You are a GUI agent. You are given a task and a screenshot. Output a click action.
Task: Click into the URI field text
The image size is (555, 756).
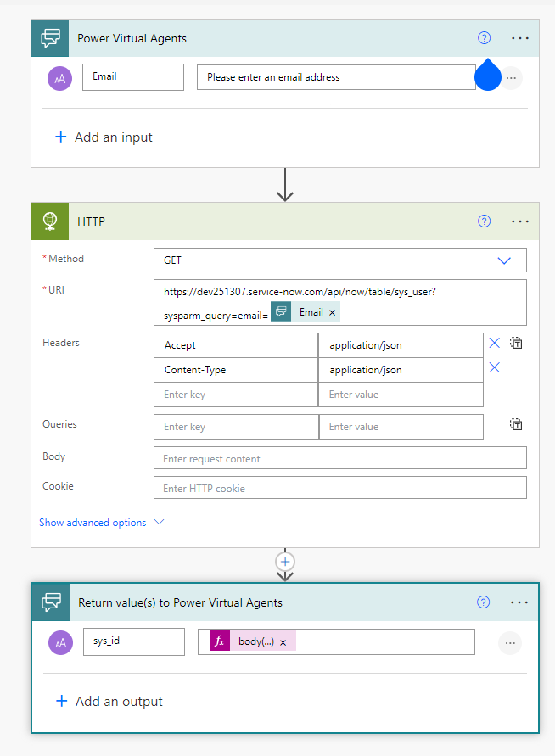coord(340,302)
